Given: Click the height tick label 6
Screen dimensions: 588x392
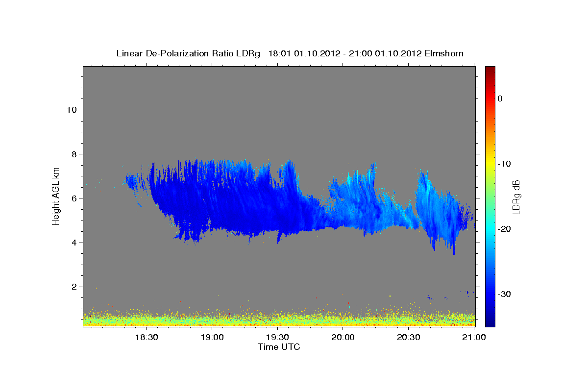Looking at the screenshot, I should (x=73, y=198).
